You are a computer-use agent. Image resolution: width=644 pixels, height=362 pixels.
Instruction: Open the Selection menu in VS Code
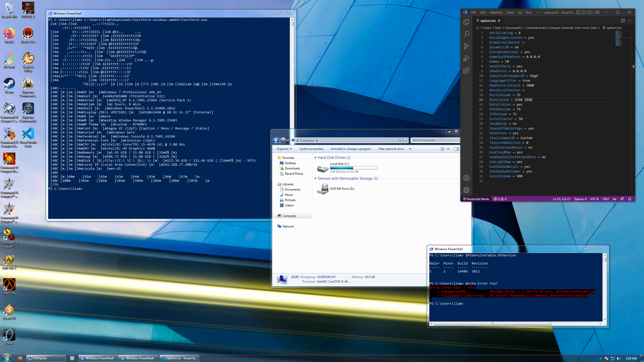coord(496,12)
